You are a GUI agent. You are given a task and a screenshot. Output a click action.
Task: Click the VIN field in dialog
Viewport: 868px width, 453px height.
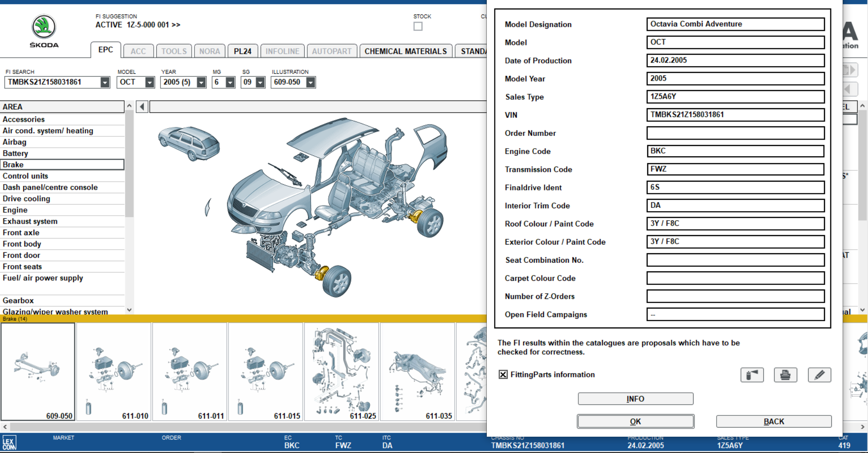pyautogui.click(x=735, y=115)
